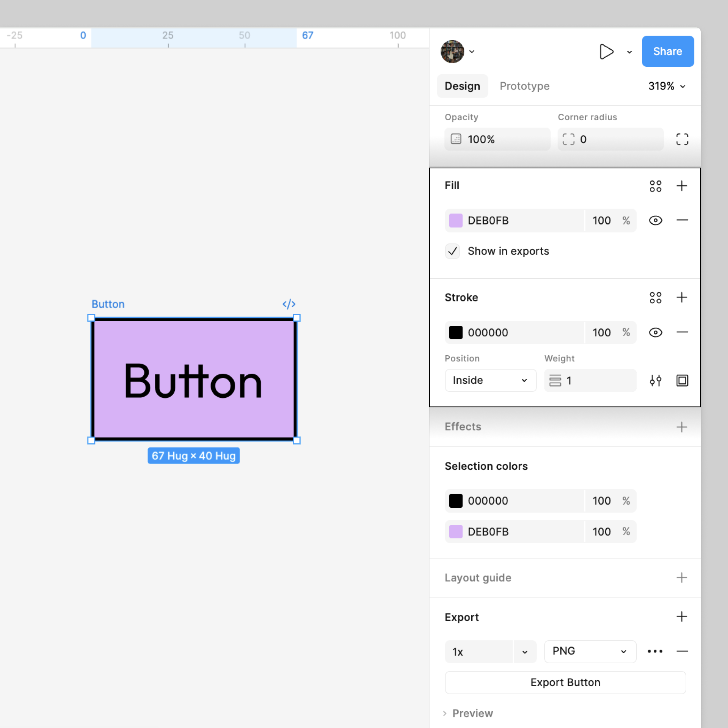The height and width of the screenshot is (728, 728).
Task: Click the Share button
Action: pyautogui.click(x=667, y=52)
